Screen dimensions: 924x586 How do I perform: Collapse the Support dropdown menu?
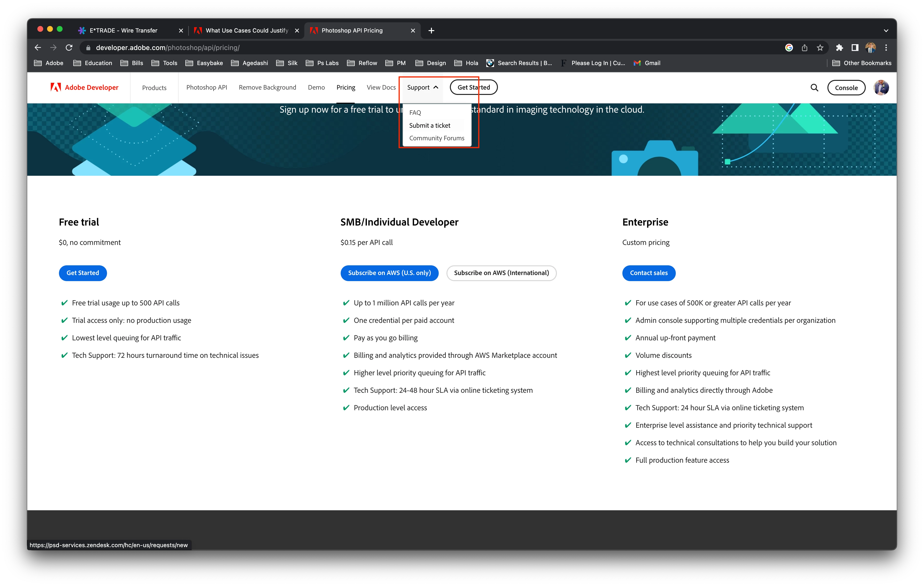pyautogui.click(x=422, y=88)
